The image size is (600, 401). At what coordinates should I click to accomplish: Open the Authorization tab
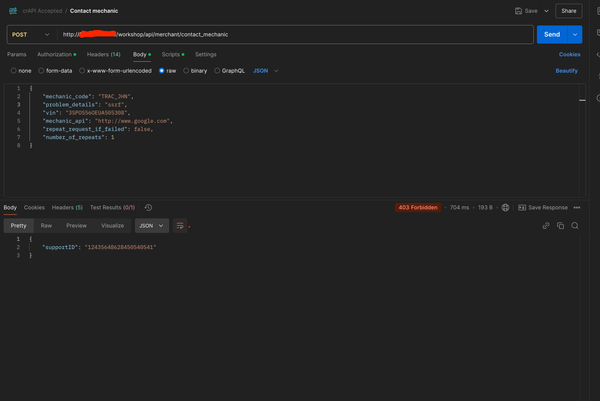coord(56,54)
